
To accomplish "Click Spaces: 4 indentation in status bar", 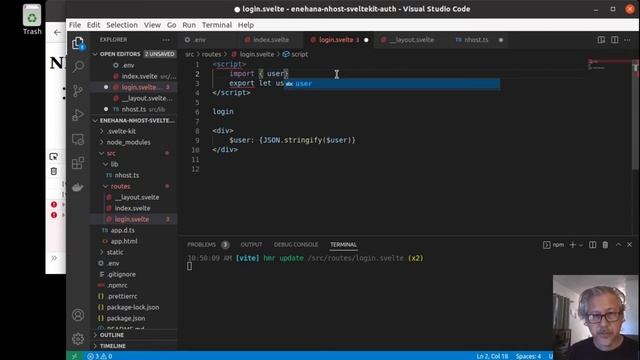I will click(528, 356).
